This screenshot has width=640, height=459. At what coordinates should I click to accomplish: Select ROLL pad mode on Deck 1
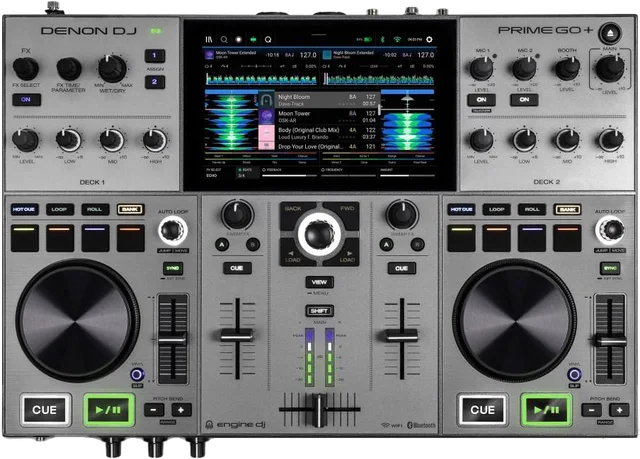point(95,209)
